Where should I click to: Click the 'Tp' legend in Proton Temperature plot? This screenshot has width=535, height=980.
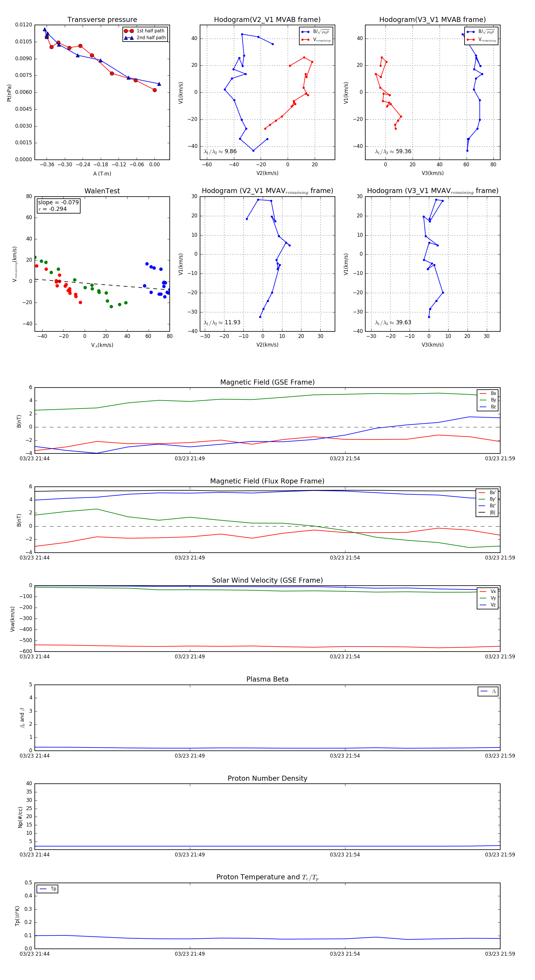[48, 889]
